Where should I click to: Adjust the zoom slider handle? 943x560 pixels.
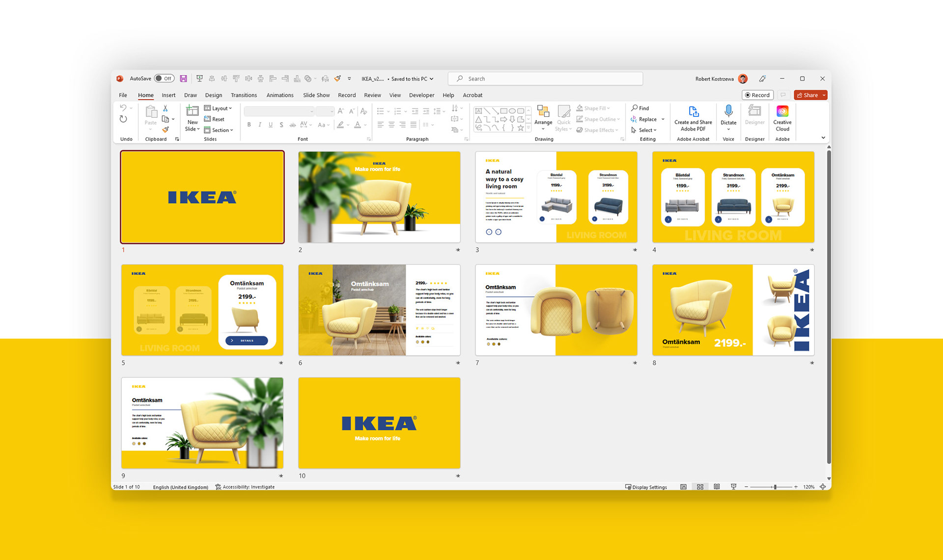(775, 487)
